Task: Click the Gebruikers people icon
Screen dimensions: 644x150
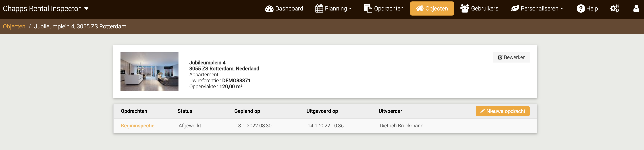Action: 464,8
